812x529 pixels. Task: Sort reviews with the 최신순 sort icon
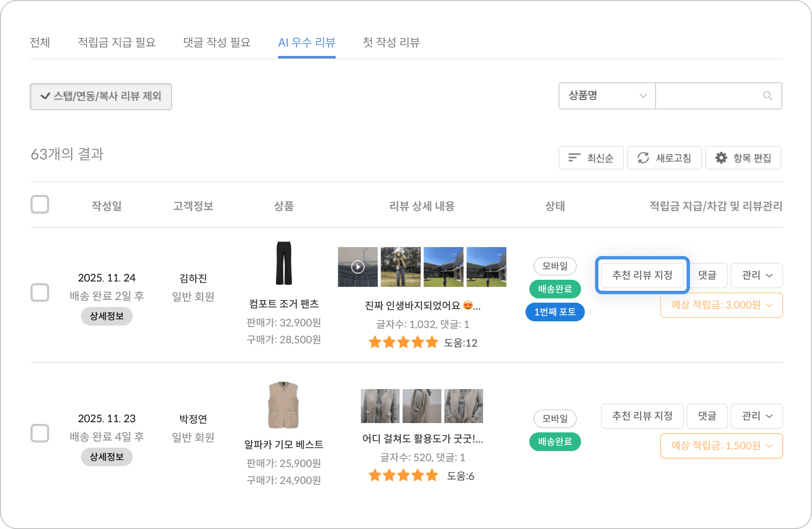point(574,158)
